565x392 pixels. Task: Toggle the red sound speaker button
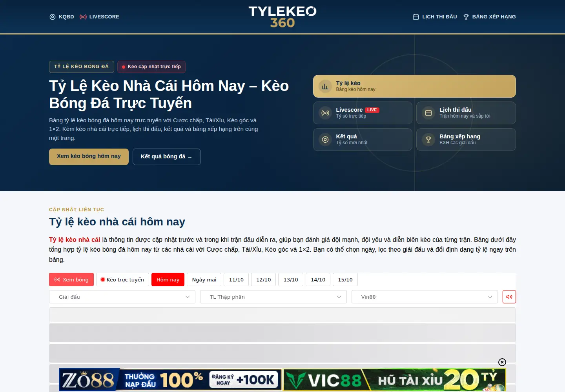pos(509,297)
